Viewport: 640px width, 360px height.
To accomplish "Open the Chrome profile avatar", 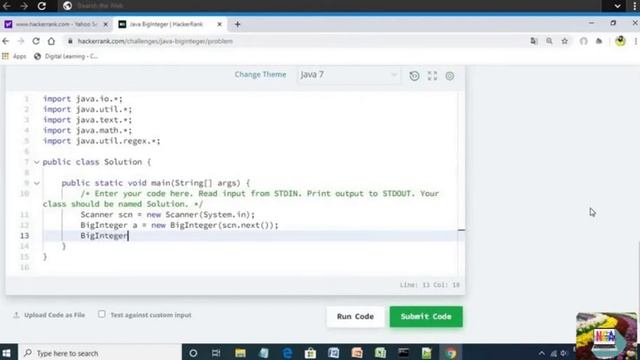I will pos(620,41).
